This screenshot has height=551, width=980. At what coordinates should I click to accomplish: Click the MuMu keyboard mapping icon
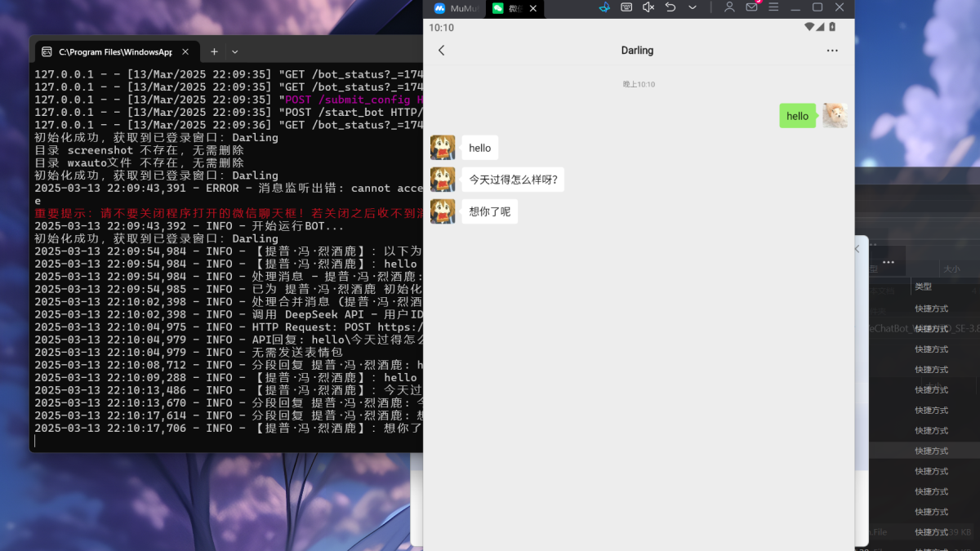626,7
